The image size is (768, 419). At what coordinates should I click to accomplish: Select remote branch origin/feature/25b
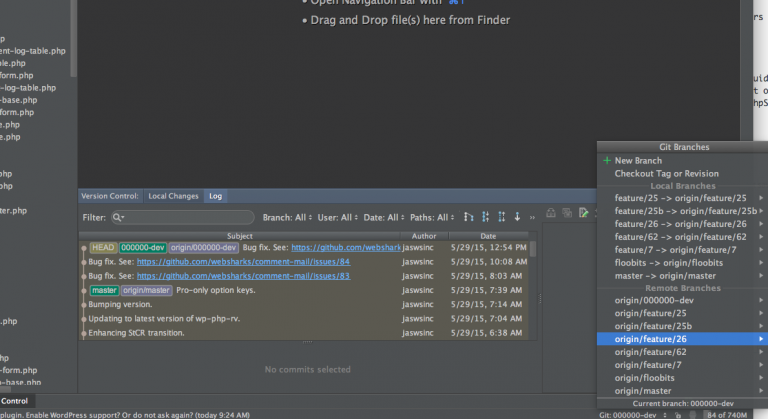pos(682,326)
